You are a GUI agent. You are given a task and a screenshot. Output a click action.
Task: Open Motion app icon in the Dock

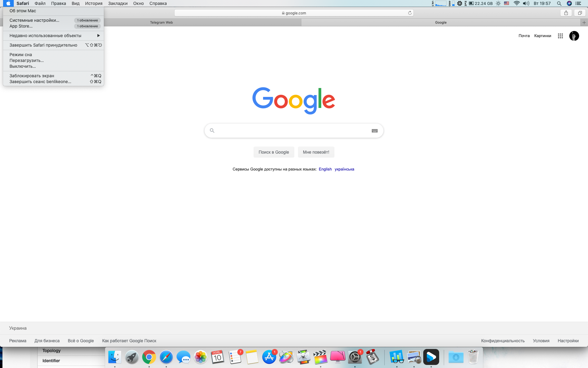(x=286, y=357)
